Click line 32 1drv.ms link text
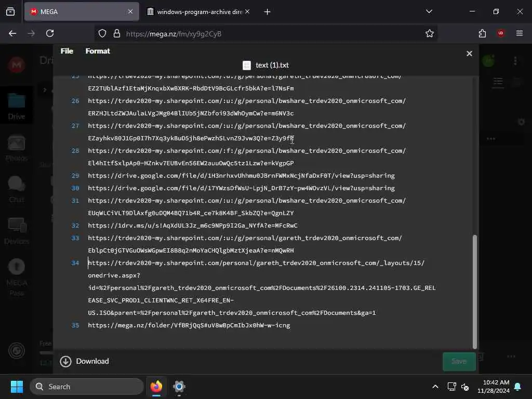This screenshot has height=399, width=532. click(193, 225)
